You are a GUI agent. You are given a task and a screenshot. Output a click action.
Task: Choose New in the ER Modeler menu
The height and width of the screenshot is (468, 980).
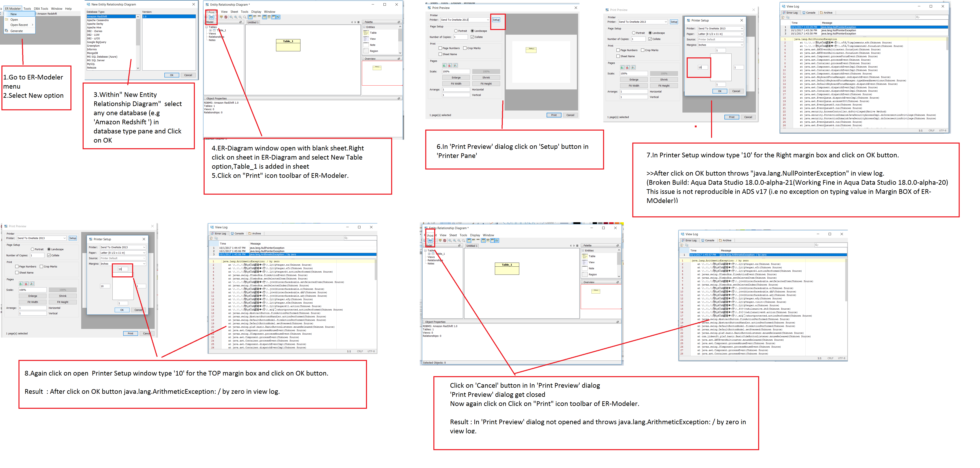[14, 14]
